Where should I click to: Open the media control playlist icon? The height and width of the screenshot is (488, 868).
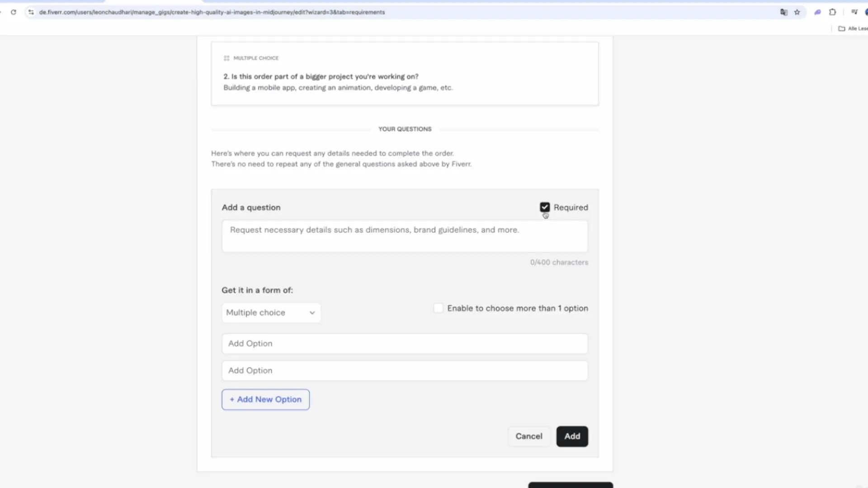click(854, 12)
